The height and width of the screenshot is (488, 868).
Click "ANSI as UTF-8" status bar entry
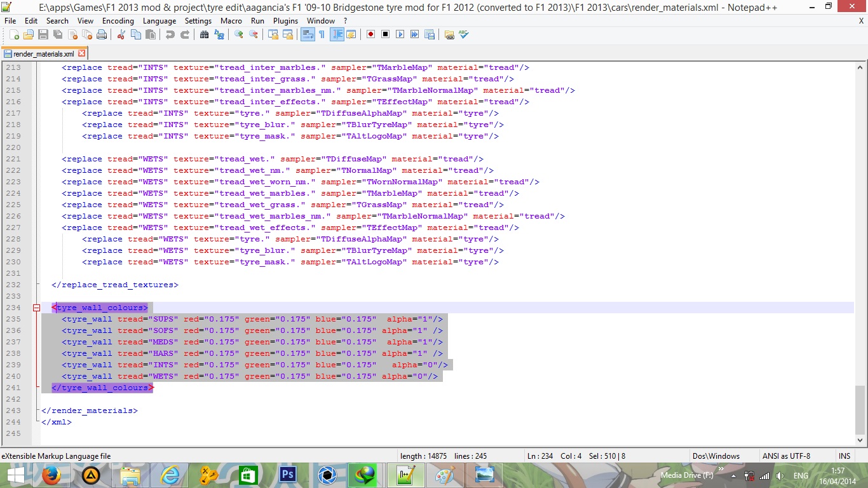[786, 456]
